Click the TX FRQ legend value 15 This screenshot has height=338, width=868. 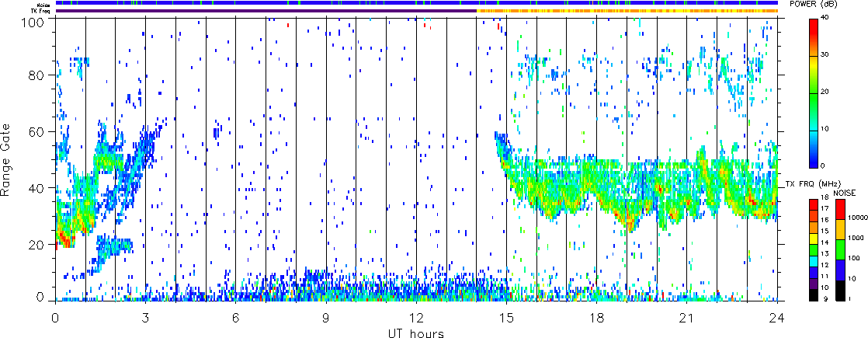(825, 231)
